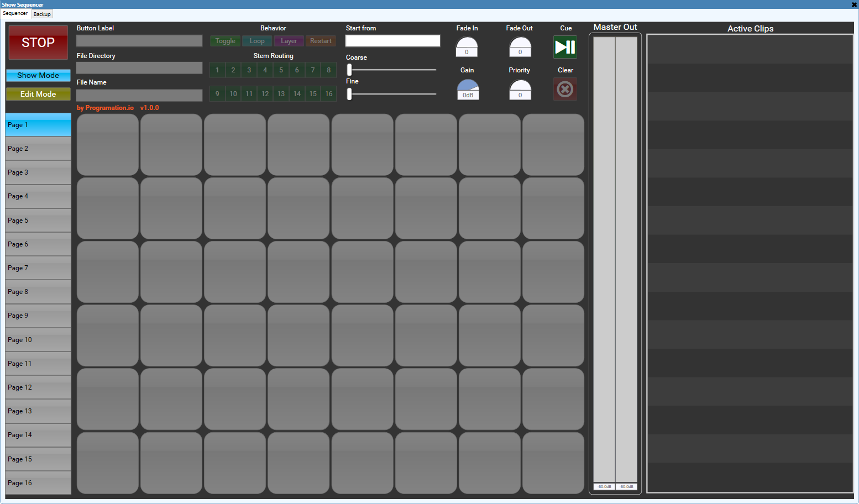Enable the Layer behavior option
Image resolution: width=859 pixels, height=504 pixels.
click(x=289, y=41)
